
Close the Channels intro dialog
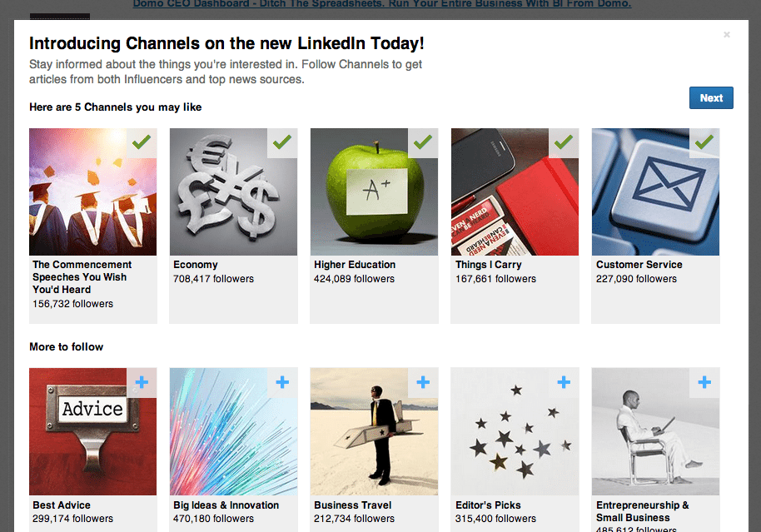[727, 35]
